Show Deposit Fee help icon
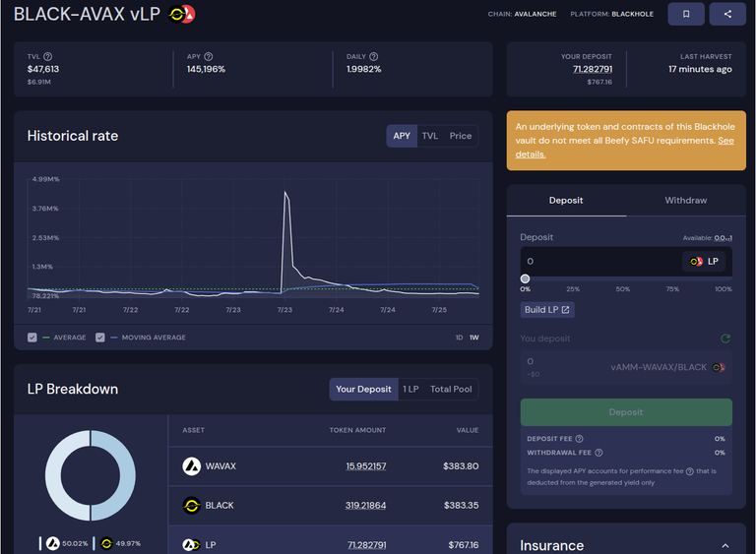The height and width of the screenshot is (554, 756). (579, 439)
